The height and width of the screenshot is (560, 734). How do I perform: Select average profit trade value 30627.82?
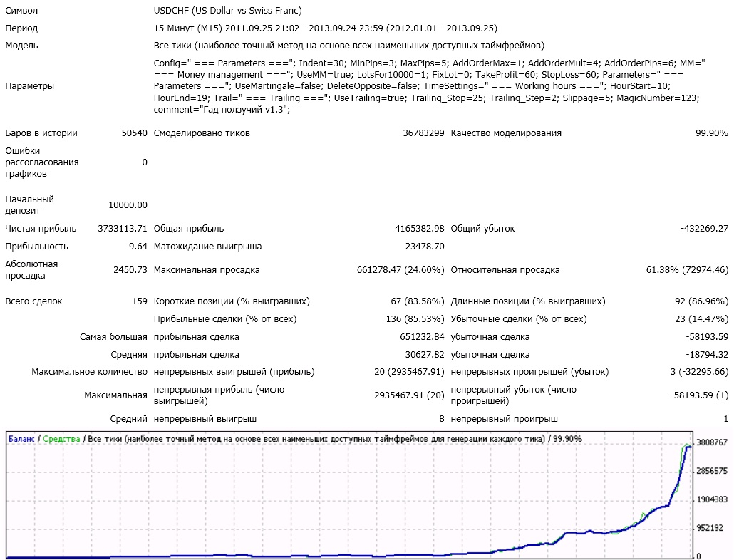click(425, 355)
